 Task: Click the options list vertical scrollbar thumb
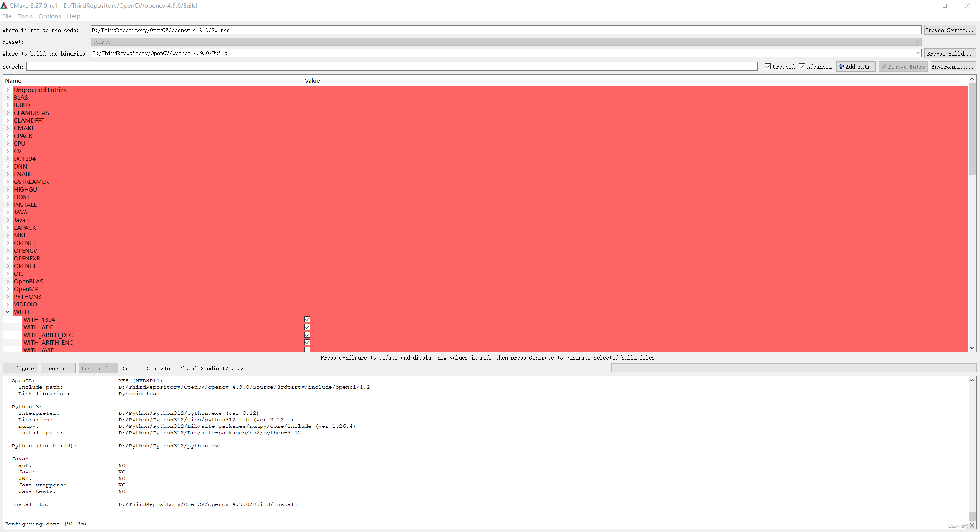pyautogui.click(x=972, y=129)
